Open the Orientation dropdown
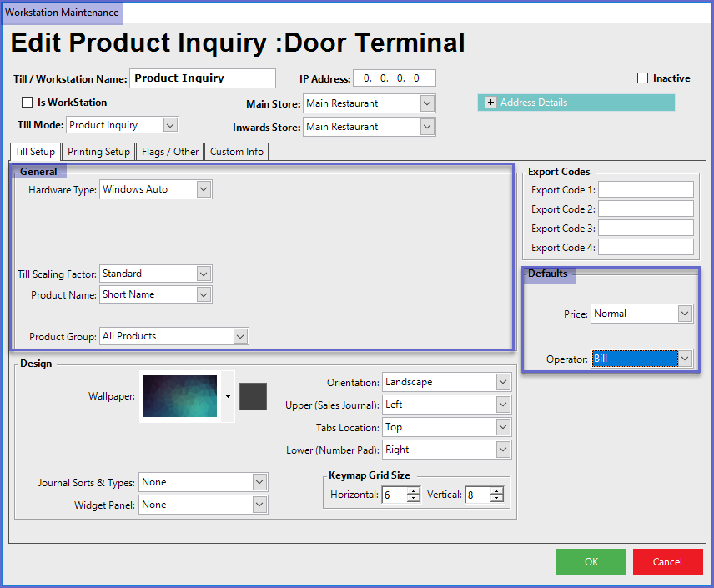The image size is (714, 588). [502, 382]
